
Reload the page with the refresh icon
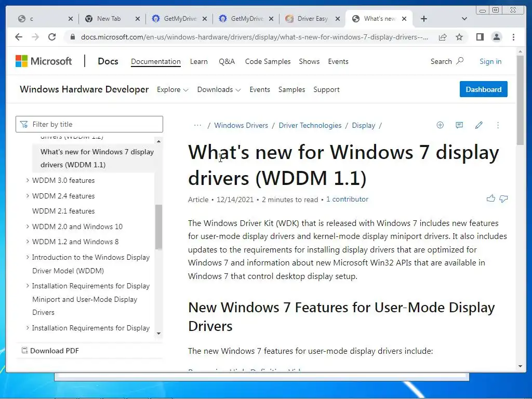coord(52,37)
